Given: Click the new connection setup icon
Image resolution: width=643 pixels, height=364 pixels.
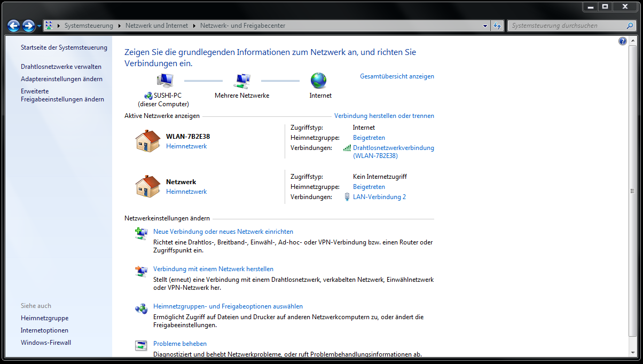Looking at the screenshot, I should tap(141, 233).
